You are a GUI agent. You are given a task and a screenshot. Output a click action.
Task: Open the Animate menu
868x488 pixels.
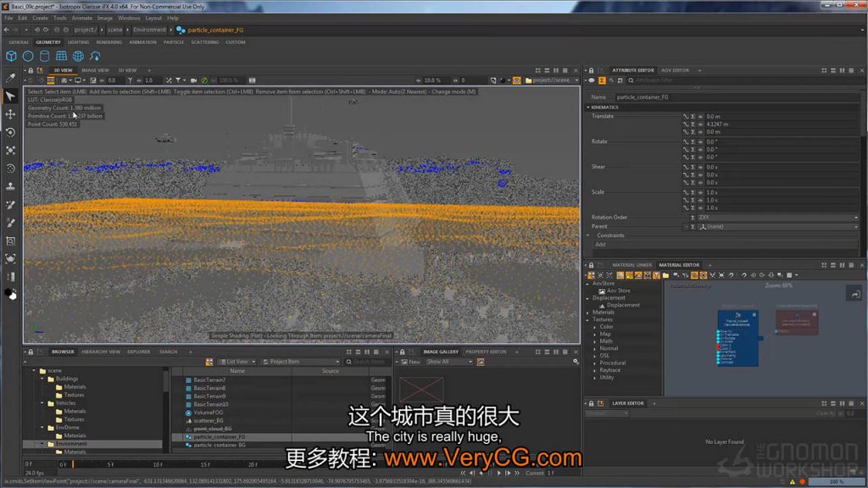[82, 19]
